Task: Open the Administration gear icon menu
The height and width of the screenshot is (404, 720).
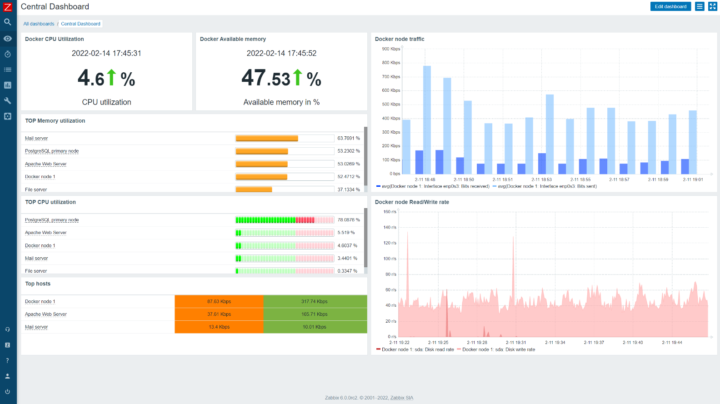Action: 7,116
